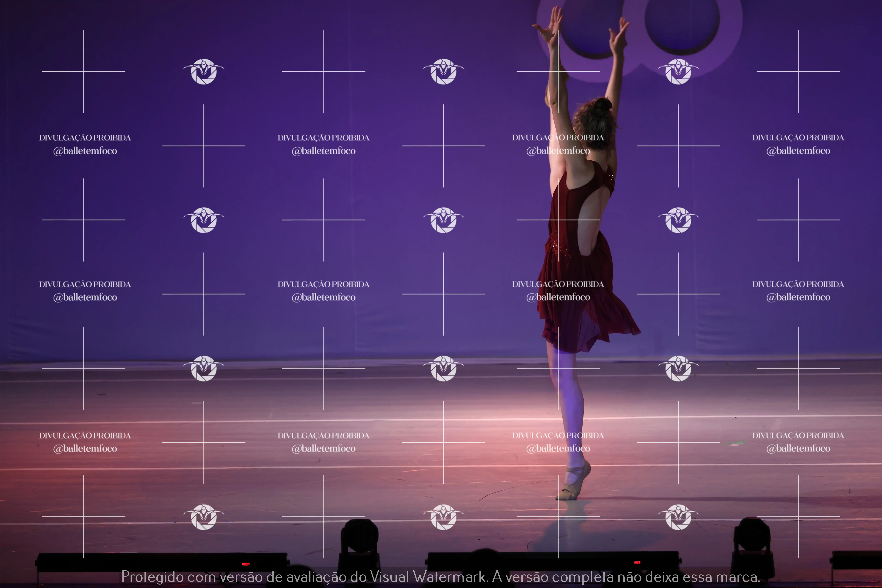Click the red LED display on the right light bar
This screenshot has height=588, width=882.
[637, 563]
